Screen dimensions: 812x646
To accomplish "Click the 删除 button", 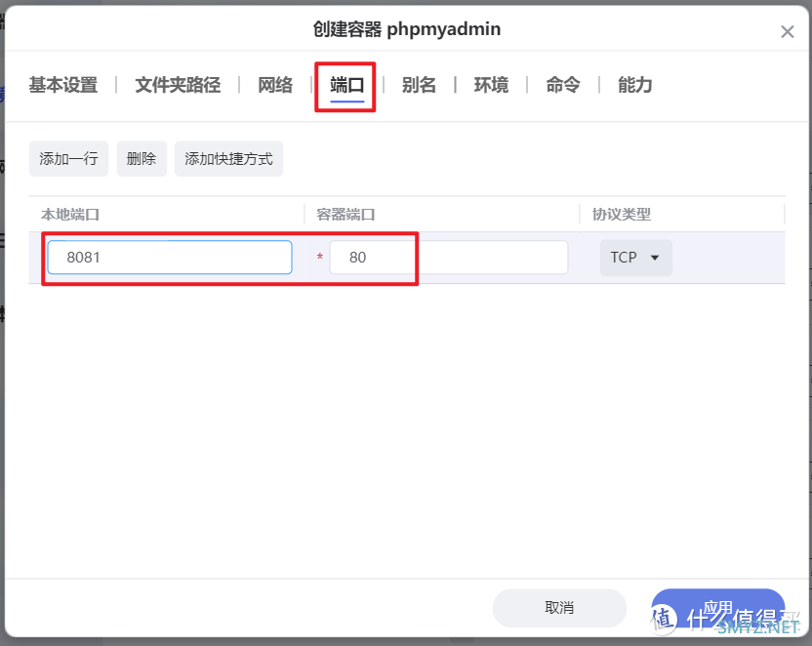I will tap(142, 159).
